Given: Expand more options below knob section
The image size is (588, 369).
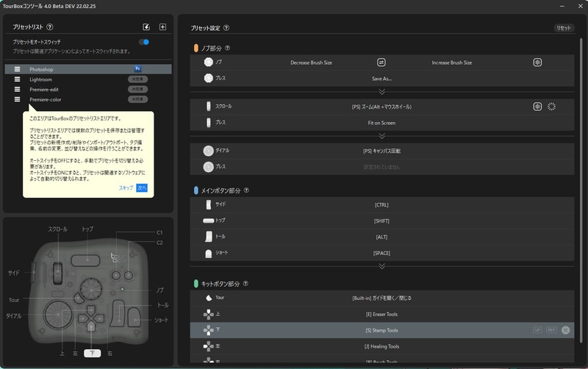Looking at the screenshot, I should [x=381, y=91].
